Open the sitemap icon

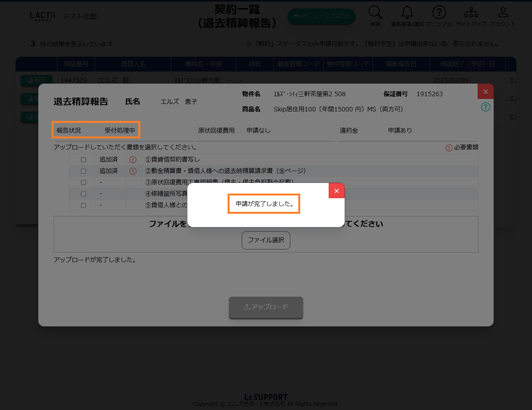(x=471, y=13)
